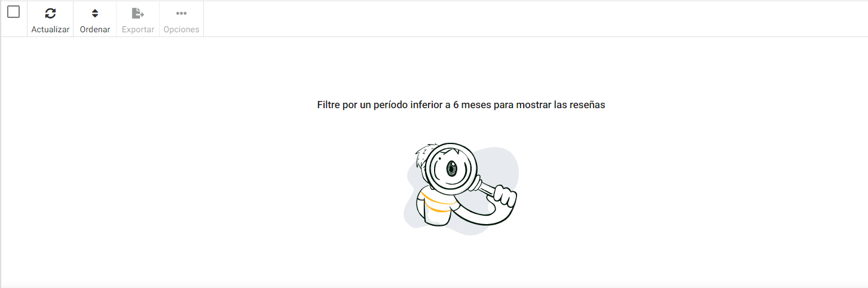Click the eye inside the magnifier
Screen dimensions: 868x288
click(x=453, y=167)
